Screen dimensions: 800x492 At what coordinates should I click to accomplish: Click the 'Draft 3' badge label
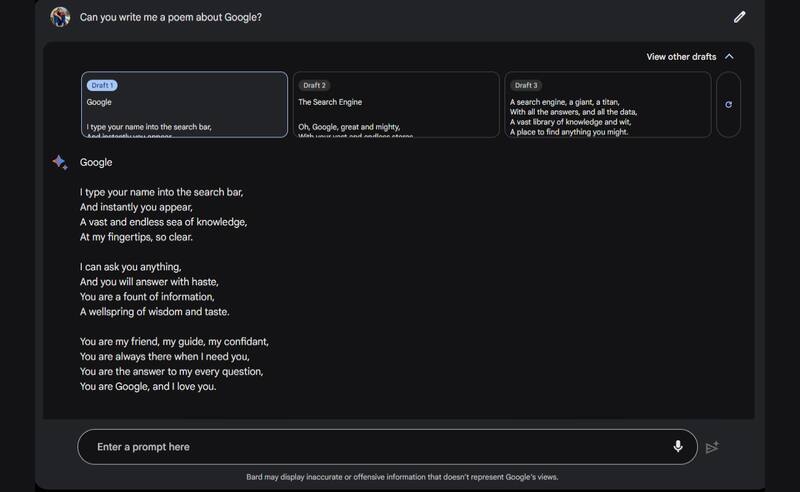tap(526, 85)
